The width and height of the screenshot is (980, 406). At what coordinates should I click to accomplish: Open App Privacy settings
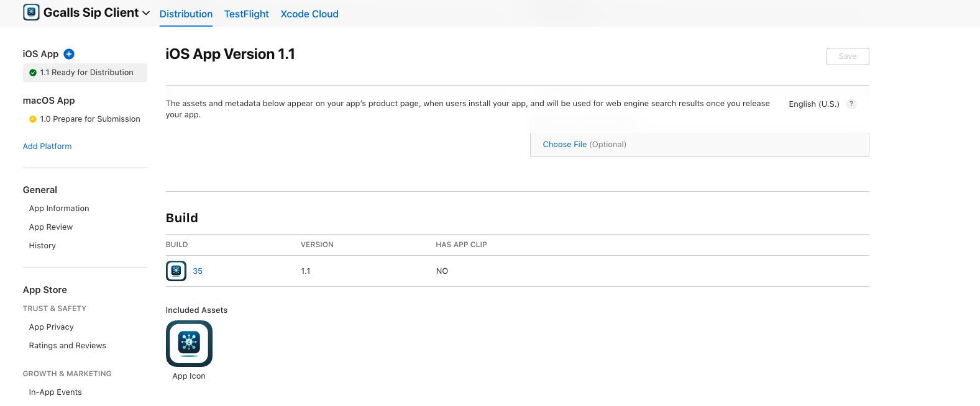pyautogui.click(x=51, y=327)
